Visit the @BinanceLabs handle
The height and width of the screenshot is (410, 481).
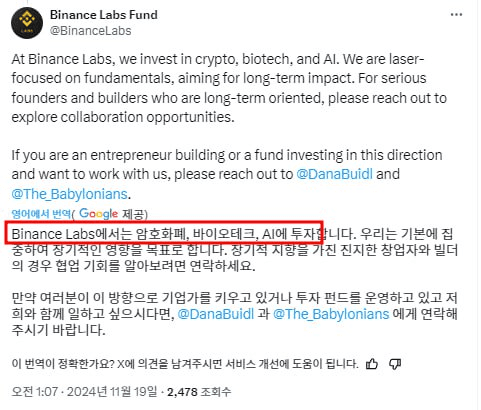point(90,31)
